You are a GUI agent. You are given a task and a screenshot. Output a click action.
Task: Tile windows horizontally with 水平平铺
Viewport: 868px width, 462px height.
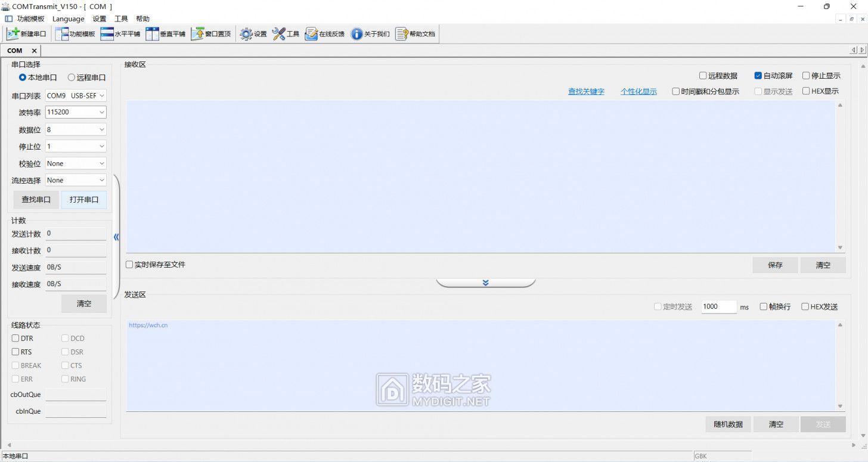pos(120,34)
